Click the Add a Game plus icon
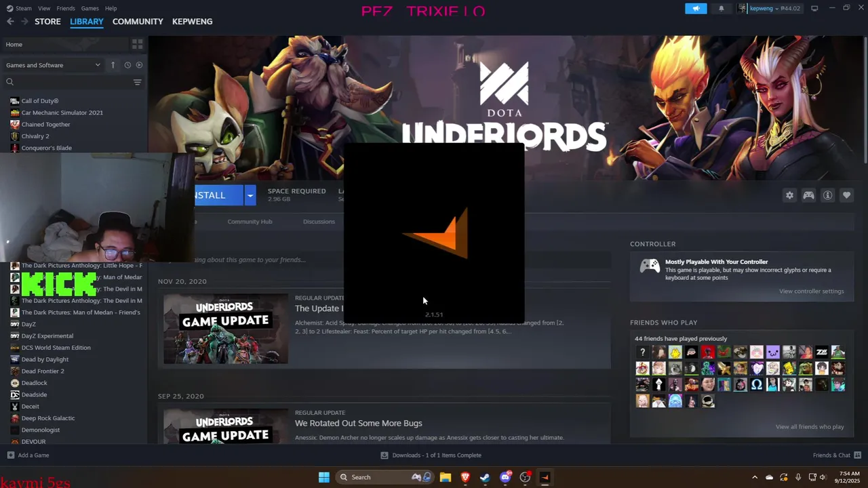 [x=10, y=455]
